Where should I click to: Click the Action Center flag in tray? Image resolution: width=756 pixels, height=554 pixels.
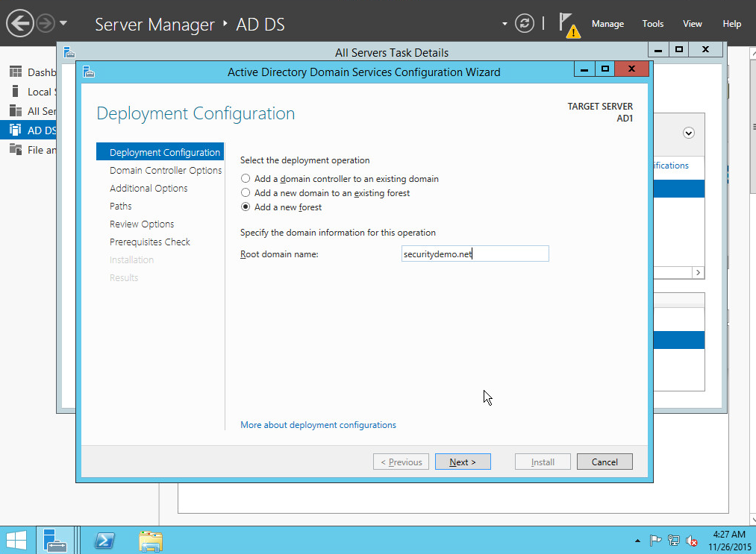[655, 541]
